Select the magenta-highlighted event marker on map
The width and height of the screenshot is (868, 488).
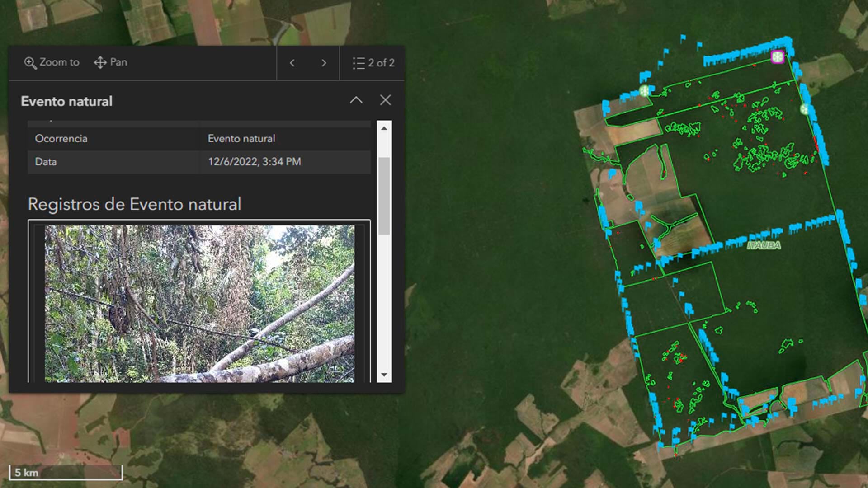777,57
